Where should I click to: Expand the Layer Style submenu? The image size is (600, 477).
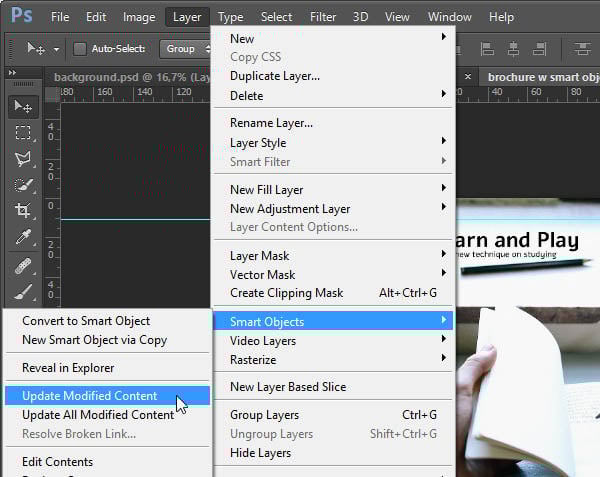333,142
